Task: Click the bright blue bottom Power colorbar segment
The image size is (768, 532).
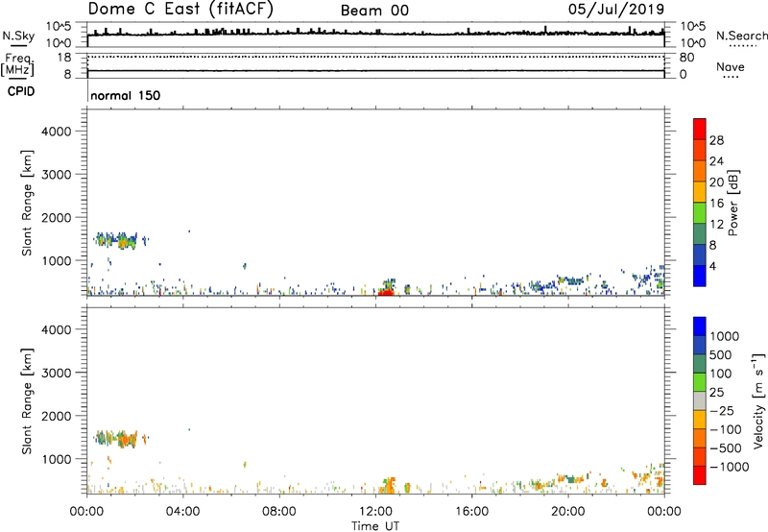Action: pyautogui.click(x=700, y=276)
